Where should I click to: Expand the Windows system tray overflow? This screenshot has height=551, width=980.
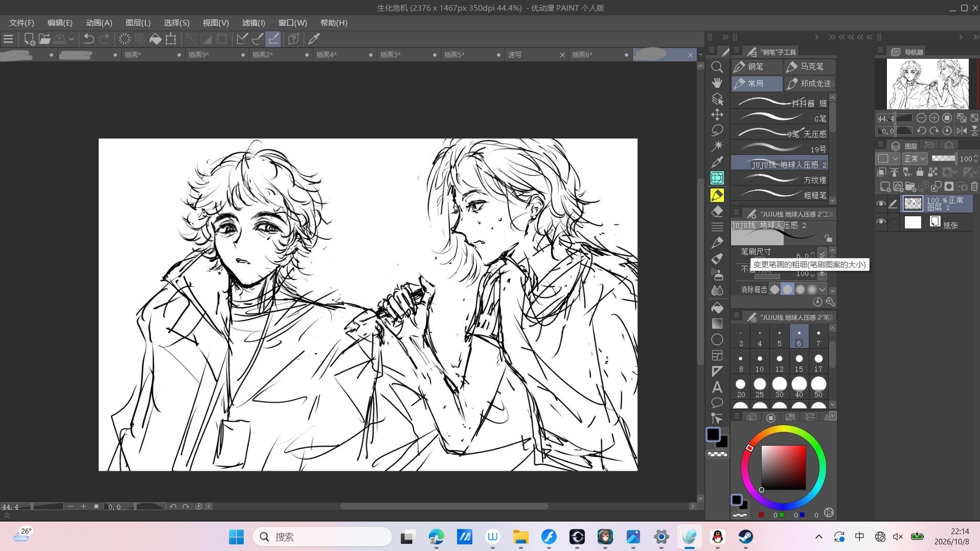(x=818, y=537)
